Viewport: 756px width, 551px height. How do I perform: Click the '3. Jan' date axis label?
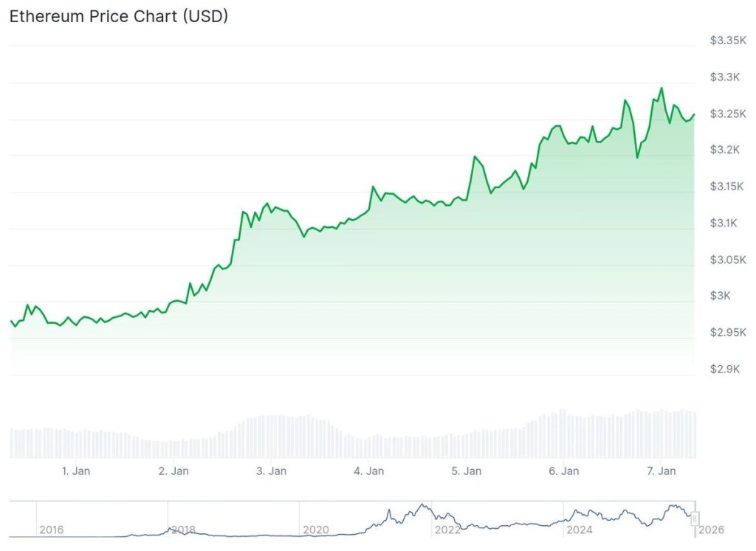coord(272,471)
